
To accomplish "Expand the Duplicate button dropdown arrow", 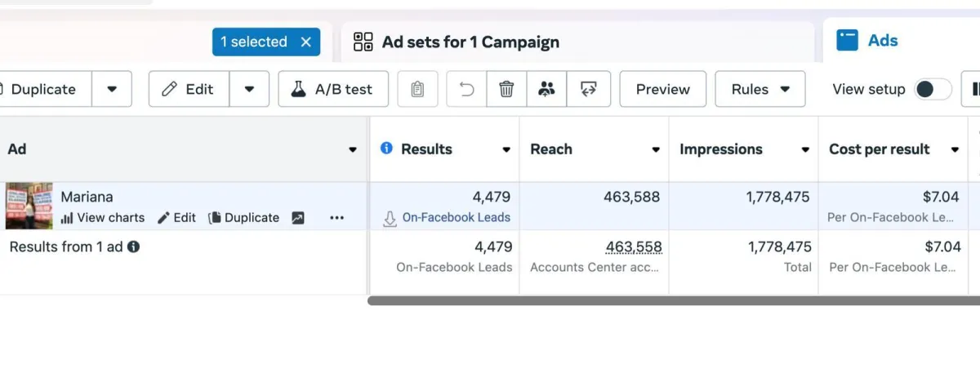I will coord(112,89).
